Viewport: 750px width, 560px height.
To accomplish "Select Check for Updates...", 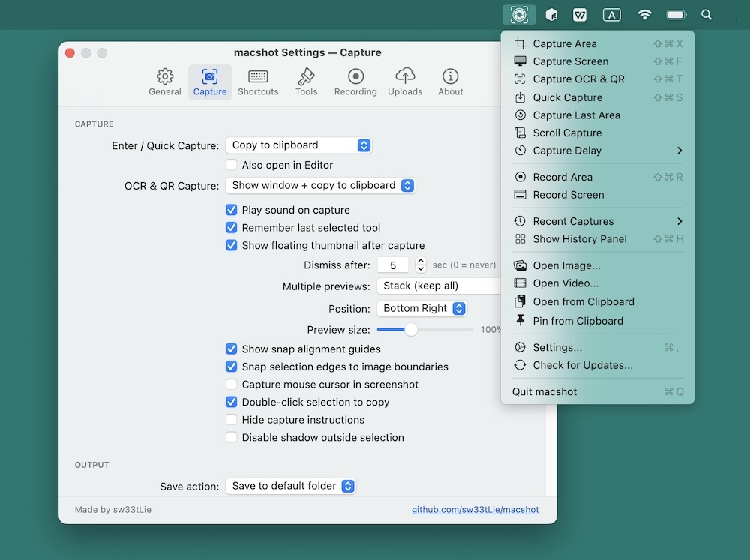I will pos(598,365).
